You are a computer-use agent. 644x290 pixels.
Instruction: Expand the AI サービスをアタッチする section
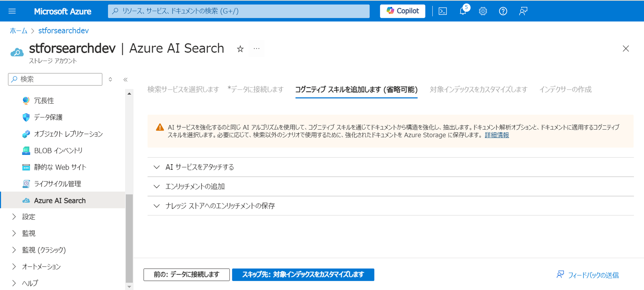point(391,167)
